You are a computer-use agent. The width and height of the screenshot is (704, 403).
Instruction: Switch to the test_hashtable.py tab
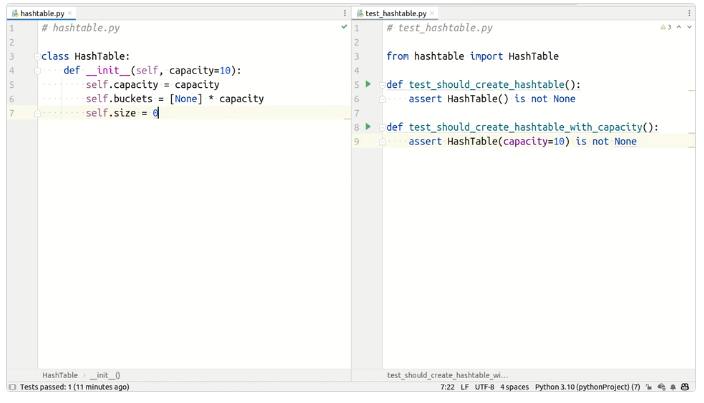point(395,13)
